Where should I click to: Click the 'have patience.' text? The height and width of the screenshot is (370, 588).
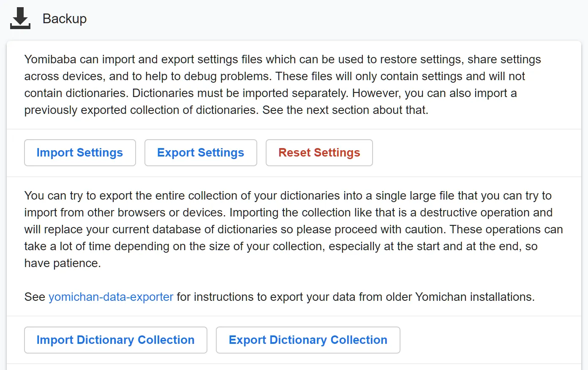tap(63, 263)
